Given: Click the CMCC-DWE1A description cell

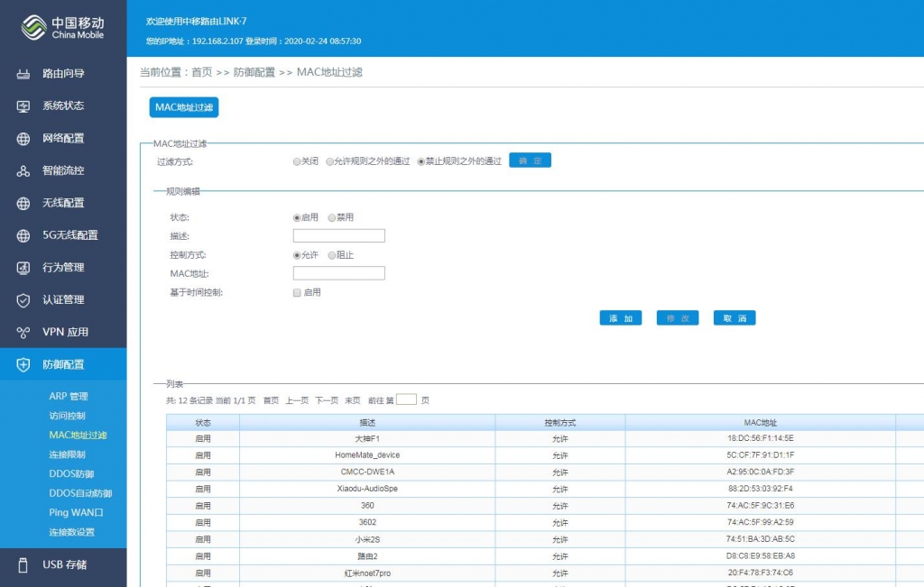Looking at the screenshot, I should [367, 472].
